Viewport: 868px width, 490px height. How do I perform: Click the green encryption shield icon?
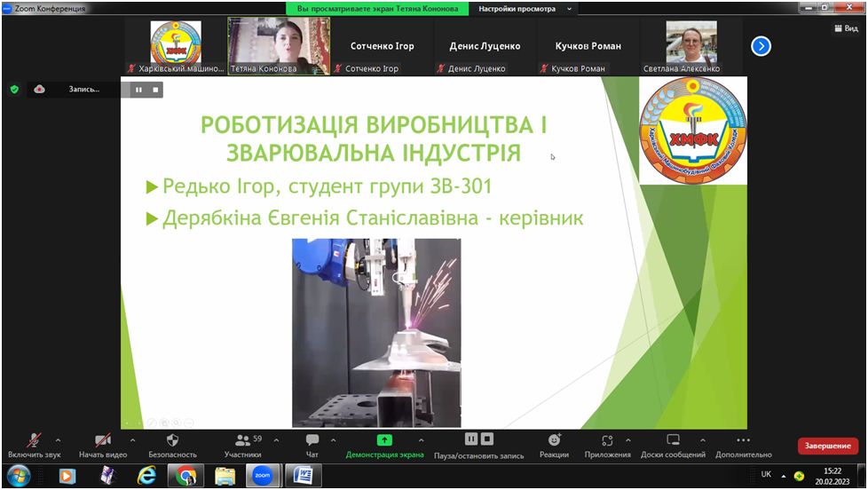point(15,89)
